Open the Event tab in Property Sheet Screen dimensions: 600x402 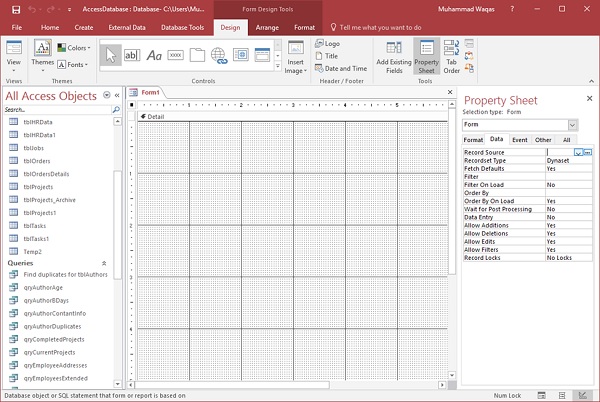520,140
